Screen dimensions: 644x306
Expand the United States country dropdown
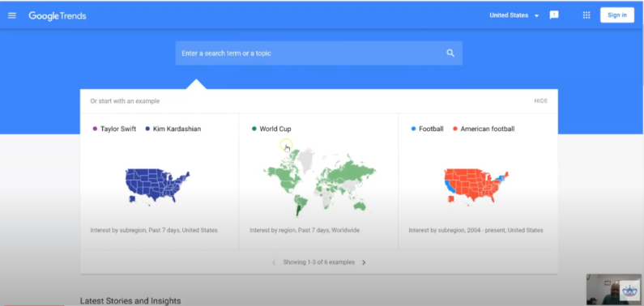[x=514, y=15]
